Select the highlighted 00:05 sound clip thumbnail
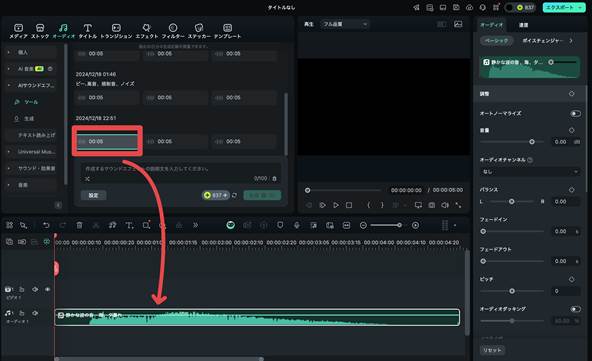The height and width of the screenshot is (361, 592). click(107, 141)
